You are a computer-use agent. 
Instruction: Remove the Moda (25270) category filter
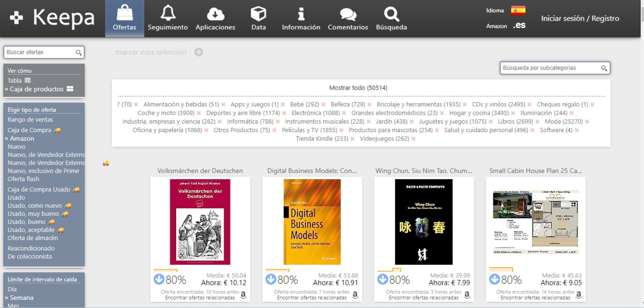[587, 122]
